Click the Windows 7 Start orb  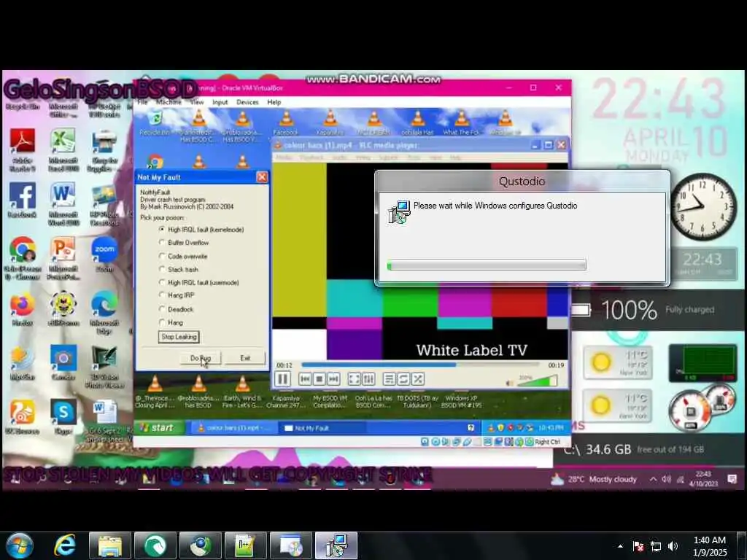20,545
